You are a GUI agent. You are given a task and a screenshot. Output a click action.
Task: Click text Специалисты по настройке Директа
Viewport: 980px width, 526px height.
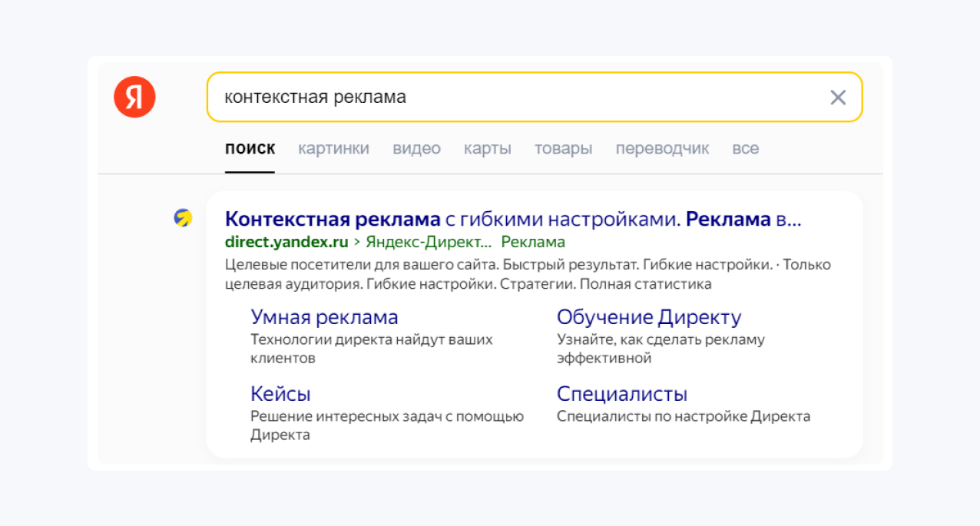pos(684,417)
